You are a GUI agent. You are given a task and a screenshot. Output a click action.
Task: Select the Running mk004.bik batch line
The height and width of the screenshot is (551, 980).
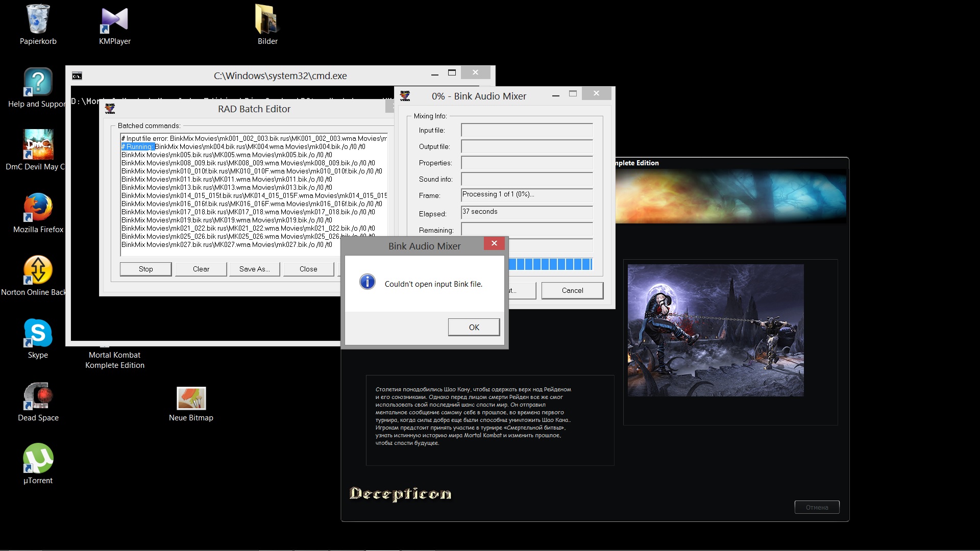click(243, 146)
